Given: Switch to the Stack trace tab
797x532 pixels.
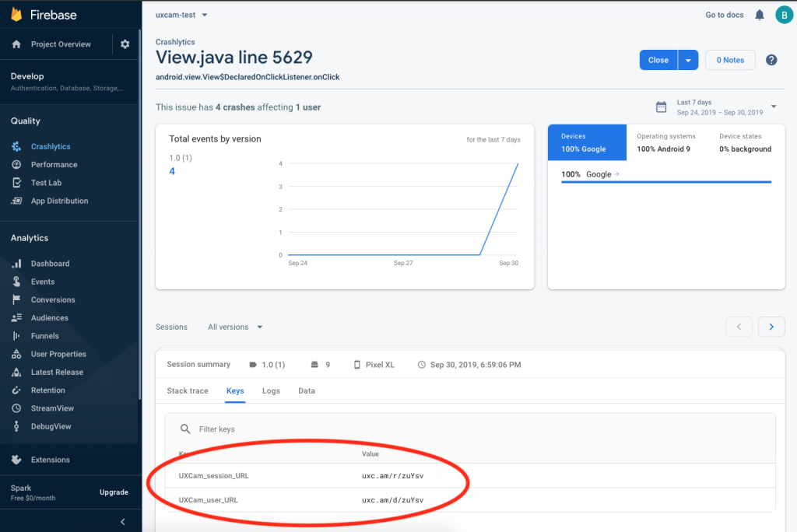Looking at the screenshot, I should click(187, 391).
